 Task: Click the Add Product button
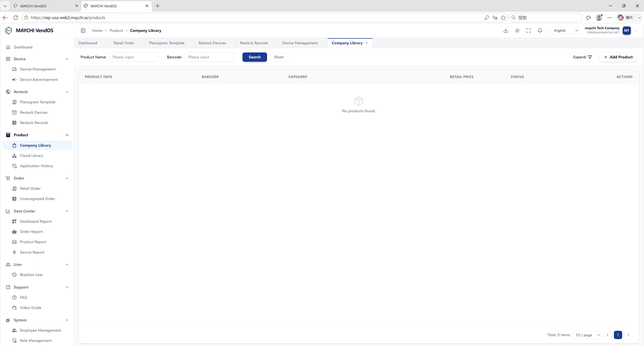618,57
